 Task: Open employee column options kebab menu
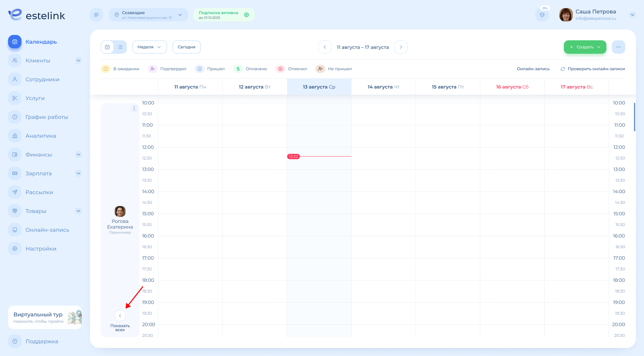pyautogui.click(x=134, y=108)
